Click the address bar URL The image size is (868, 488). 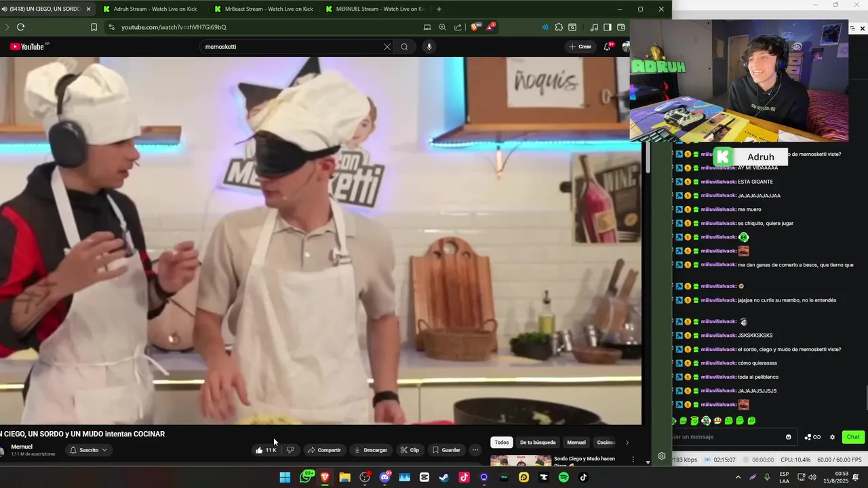pyautogui.click(x=174, y=27)
